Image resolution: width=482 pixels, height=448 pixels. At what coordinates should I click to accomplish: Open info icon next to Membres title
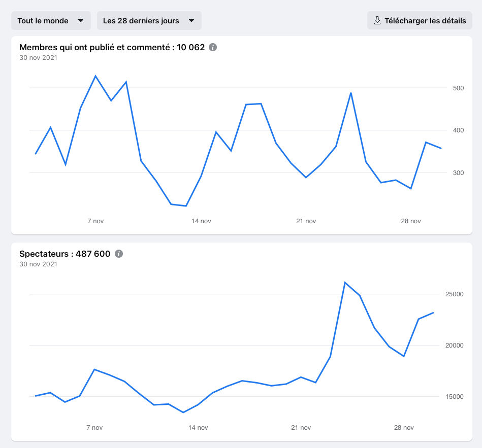tap(213, 47)
